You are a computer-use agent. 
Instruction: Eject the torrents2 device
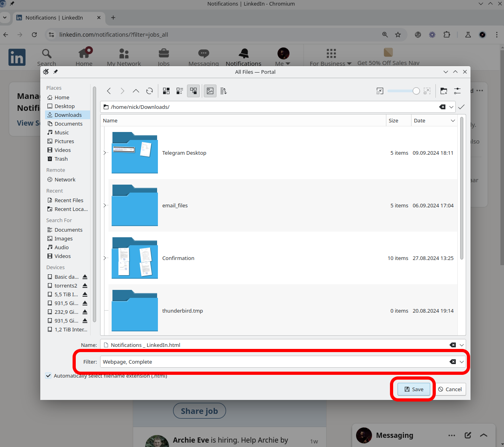click(85, 286)
